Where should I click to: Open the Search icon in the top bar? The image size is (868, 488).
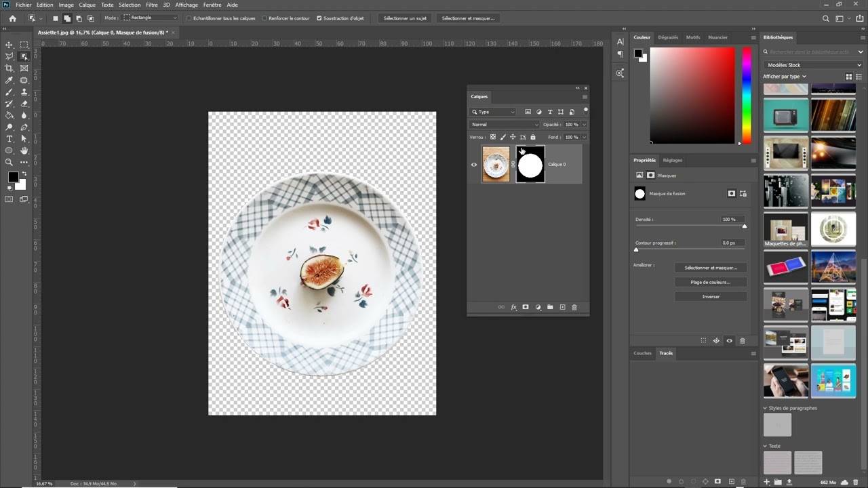[x=825, y=18]
